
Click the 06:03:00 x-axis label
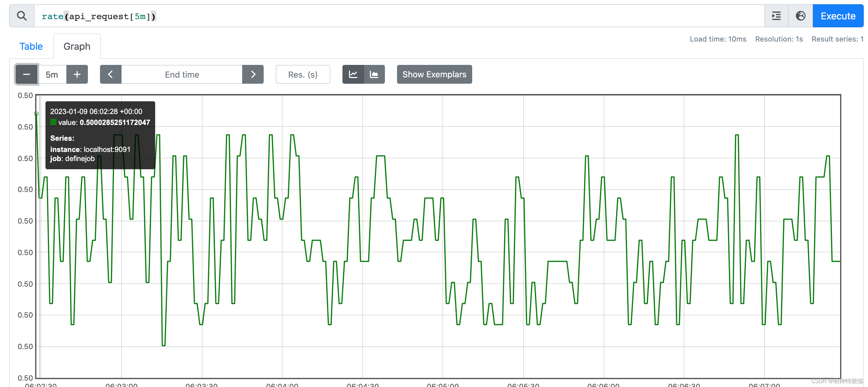click(121, 384)
